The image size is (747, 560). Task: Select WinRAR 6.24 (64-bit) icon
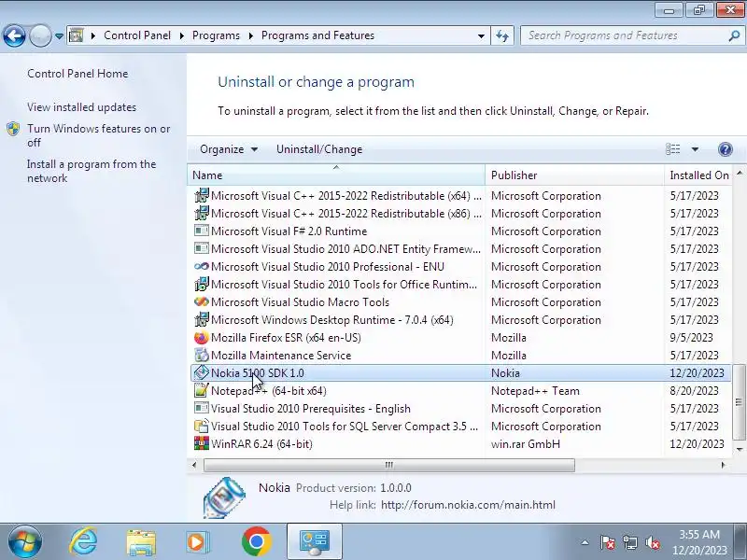point(202,444)
